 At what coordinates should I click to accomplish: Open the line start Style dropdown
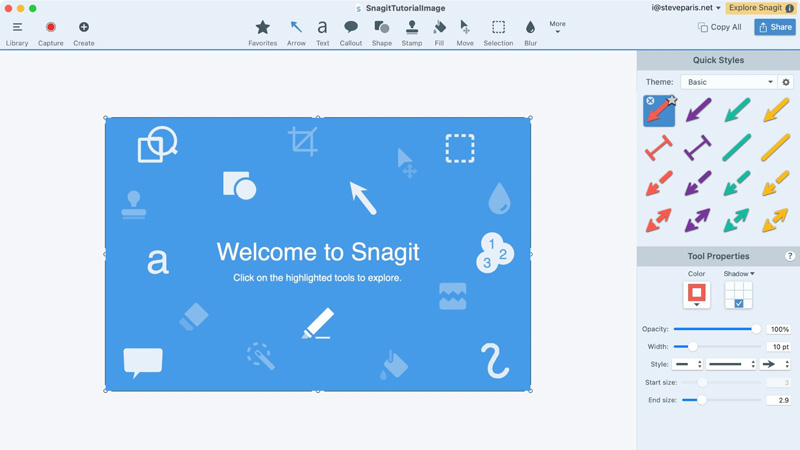pyautogui.click(x=687, y=364)
